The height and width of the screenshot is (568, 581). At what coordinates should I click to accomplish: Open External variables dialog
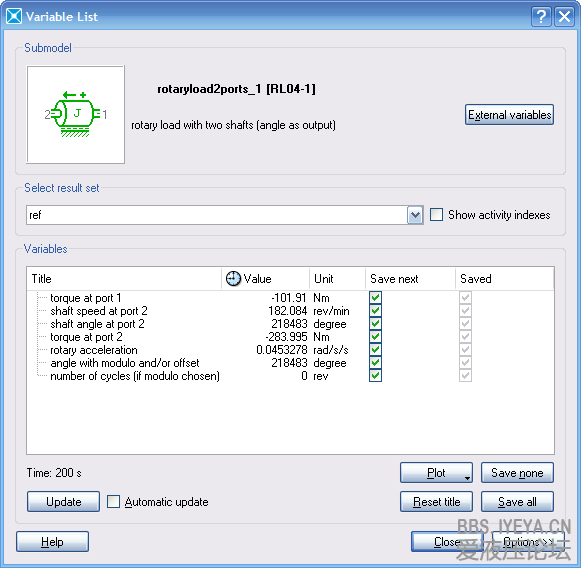[x=509, y=115]
